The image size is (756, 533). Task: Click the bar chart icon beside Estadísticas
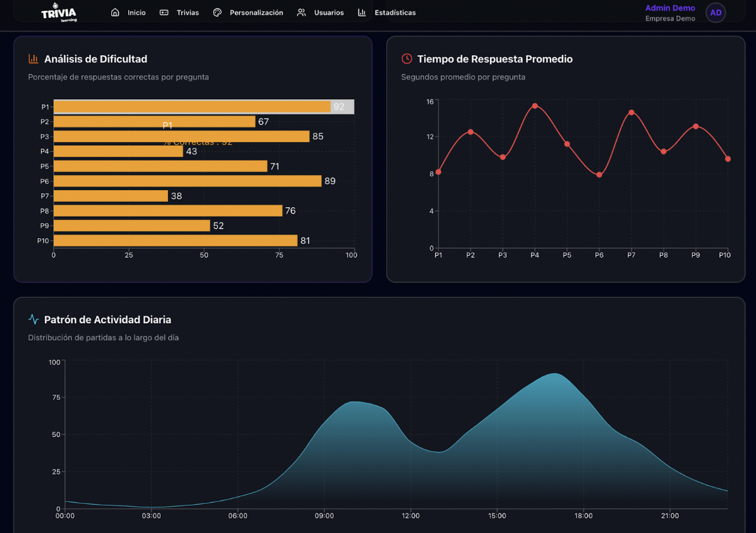(x=362, y=13)
